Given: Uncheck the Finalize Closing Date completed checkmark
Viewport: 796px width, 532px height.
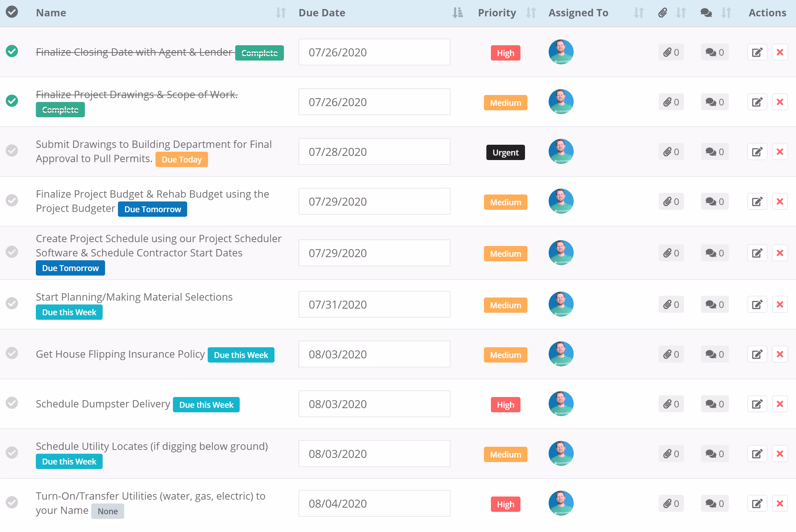Looking at the screenshot, I should coord(12,51).
